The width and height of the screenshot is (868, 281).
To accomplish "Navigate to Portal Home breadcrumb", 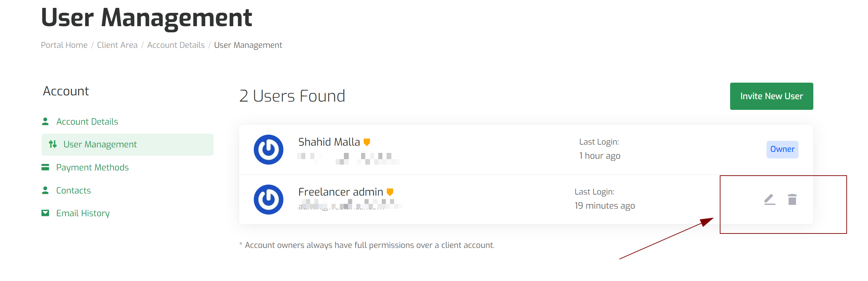I will tap(64, 45).
